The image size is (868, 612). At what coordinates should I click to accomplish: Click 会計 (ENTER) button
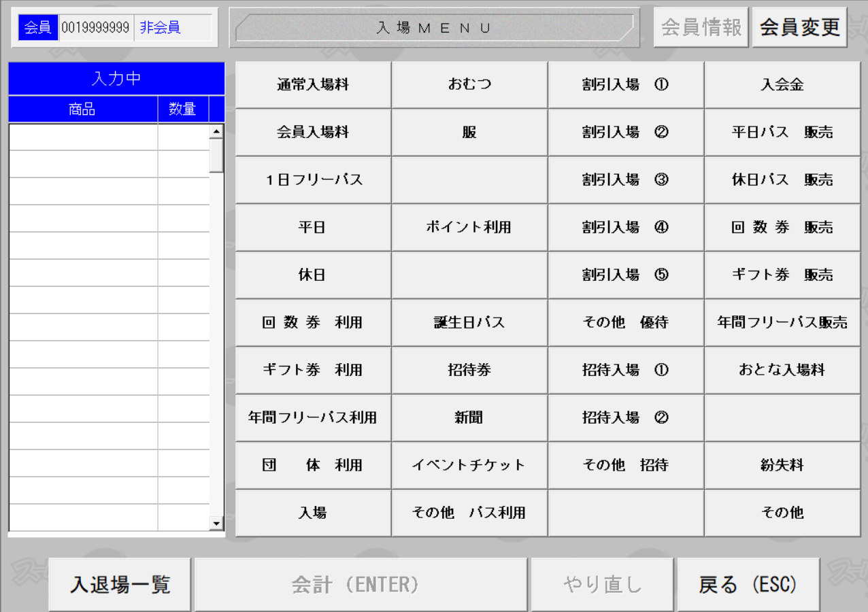point(361,585)
